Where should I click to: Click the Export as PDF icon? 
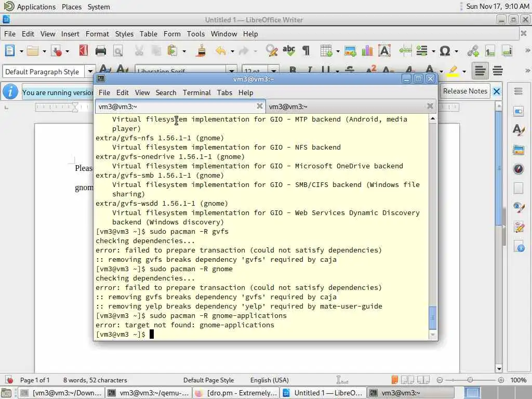pyautogui.click(x=84, y=51)
